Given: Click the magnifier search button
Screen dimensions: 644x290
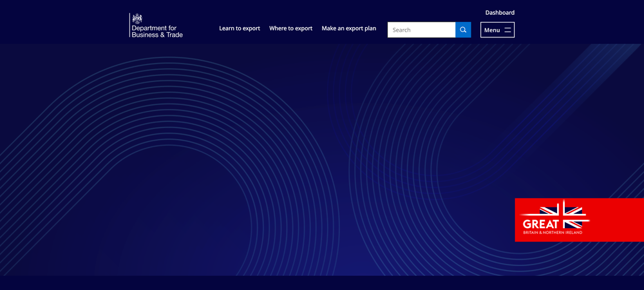Looking at the screenshot, I should coord(463,30).
